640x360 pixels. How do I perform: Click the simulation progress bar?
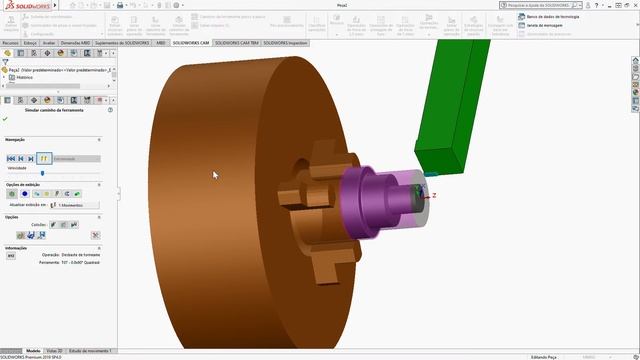(x=77, y=159)
